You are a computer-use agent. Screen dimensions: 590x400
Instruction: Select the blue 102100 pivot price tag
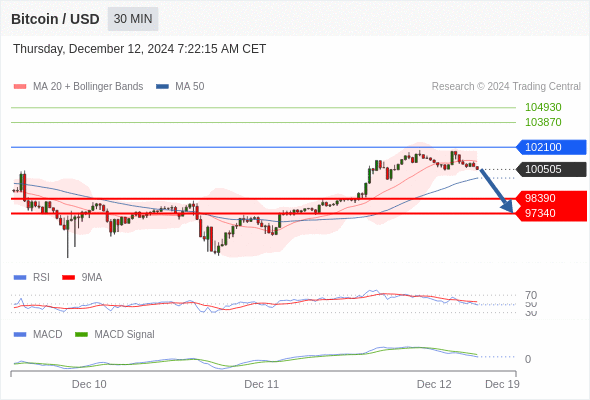click(551, 147)
